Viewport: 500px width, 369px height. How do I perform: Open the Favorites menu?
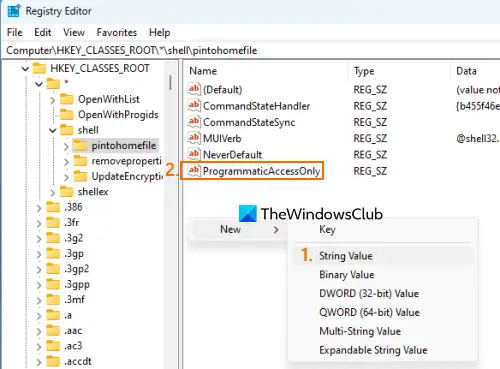(117, 32)
